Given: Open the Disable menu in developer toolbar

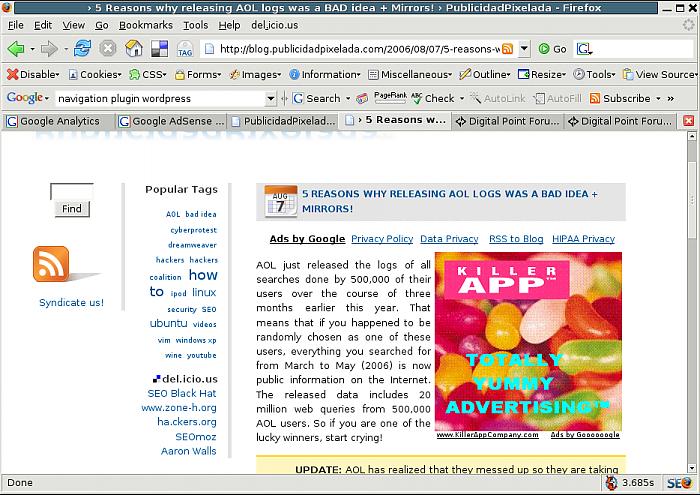Looking at the screenshot, I should click(33, 75).
